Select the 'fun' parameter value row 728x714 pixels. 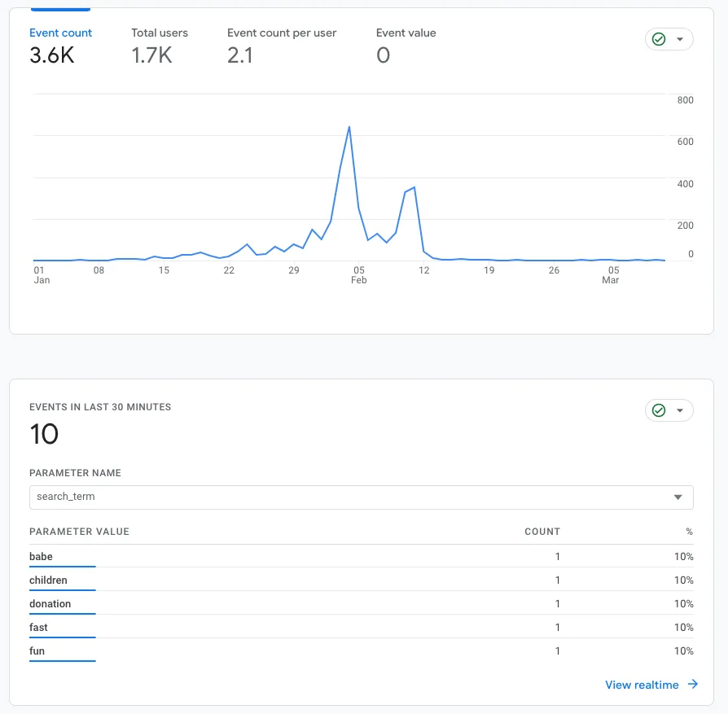362,650
